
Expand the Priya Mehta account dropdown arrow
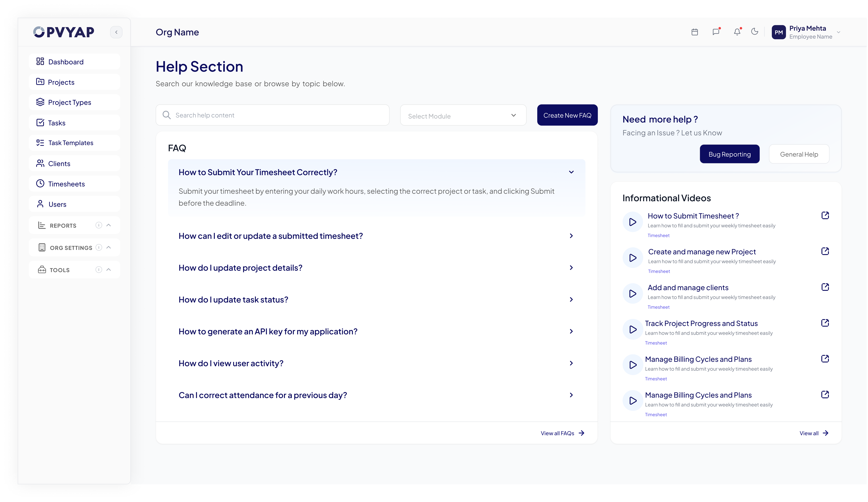(x=838, y=32)
